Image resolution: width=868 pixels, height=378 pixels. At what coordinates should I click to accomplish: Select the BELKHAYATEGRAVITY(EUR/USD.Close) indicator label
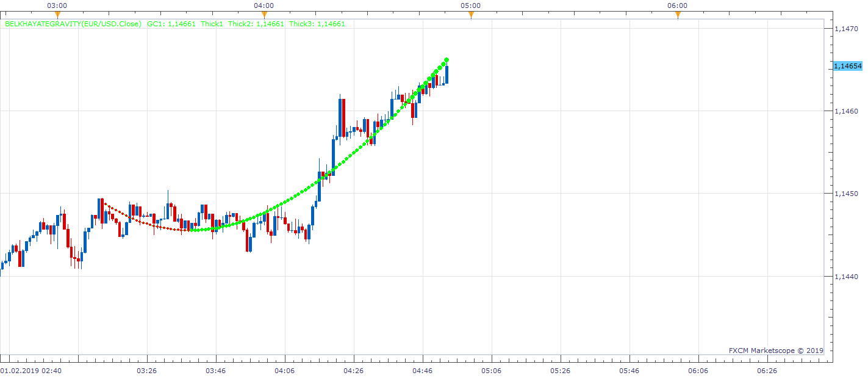point(73,24)
